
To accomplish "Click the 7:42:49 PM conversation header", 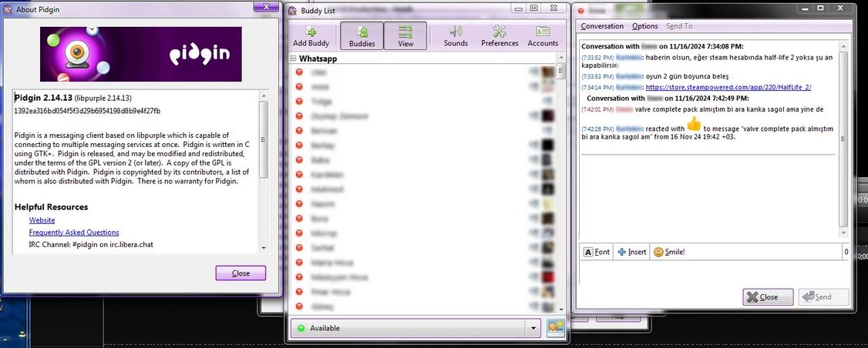I will [668, 98].
